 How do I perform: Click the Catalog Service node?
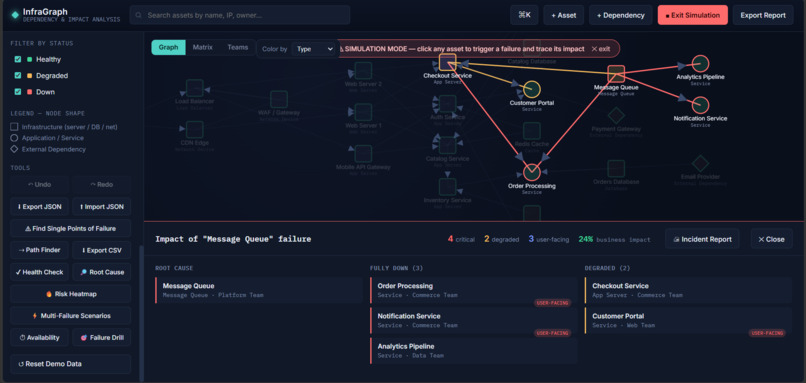click(x=447, y=145)
